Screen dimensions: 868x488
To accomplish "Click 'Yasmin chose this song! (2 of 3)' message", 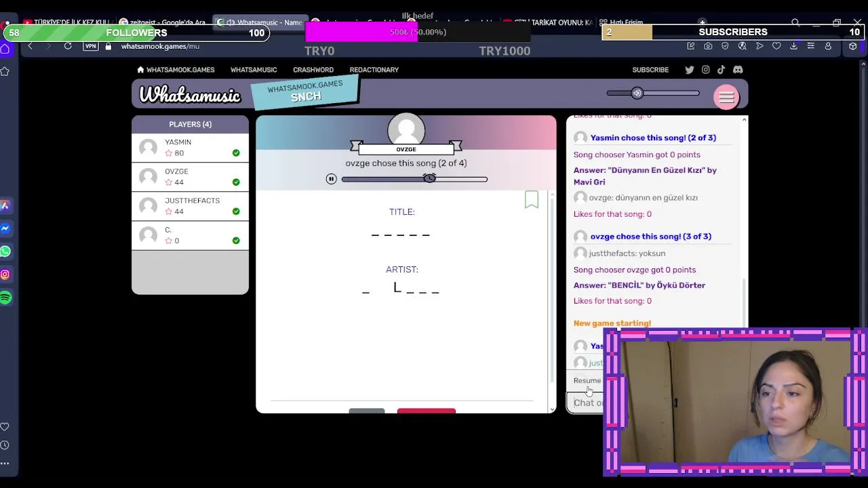I will coord(653,138).
